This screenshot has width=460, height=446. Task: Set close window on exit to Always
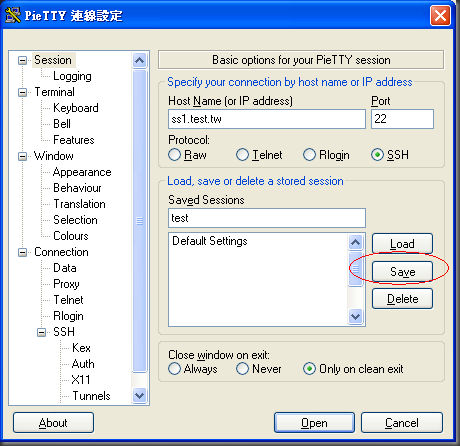(174, 369)
